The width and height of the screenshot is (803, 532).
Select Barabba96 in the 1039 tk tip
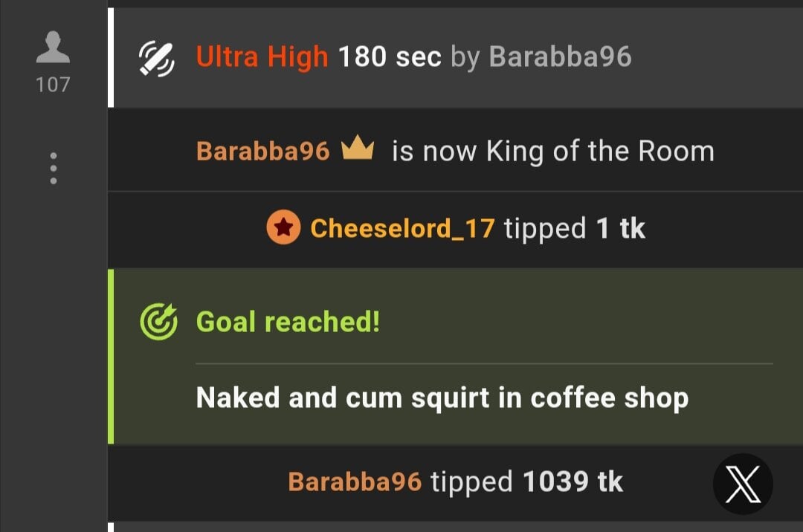(x=355, y=481)
